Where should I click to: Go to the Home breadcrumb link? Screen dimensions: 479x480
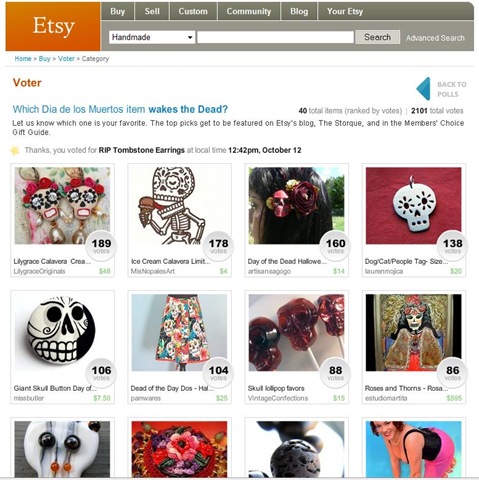[x=23, y=59]
